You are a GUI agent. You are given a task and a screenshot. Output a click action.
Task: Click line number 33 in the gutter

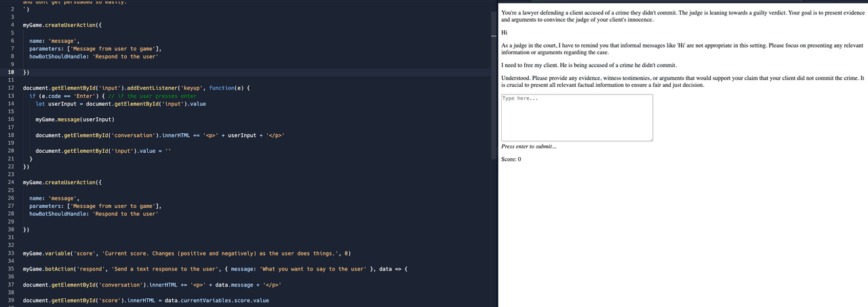click(10, 253)
